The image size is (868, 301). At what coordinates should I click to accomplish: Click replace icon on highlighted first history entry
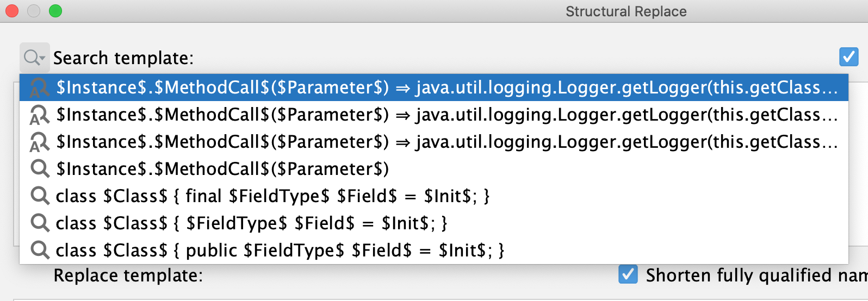click(x=39, y=87)
